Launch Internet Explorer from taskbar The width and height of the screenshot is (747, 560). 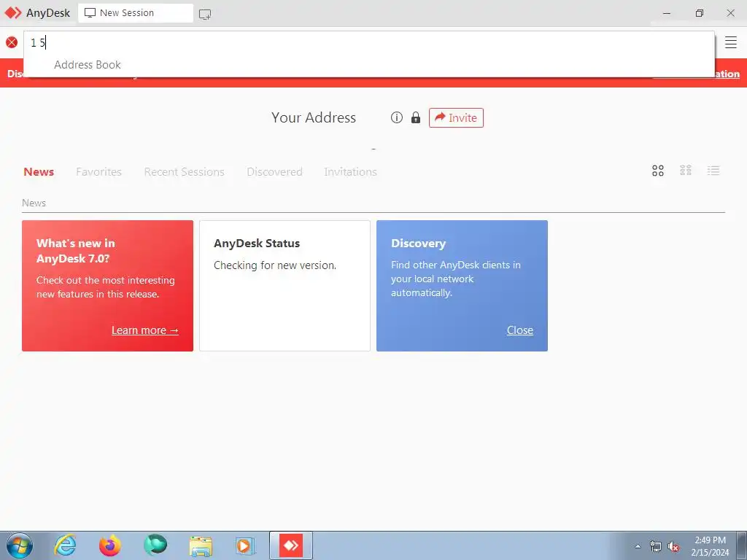pyautogui.click(x=65, y=545)
